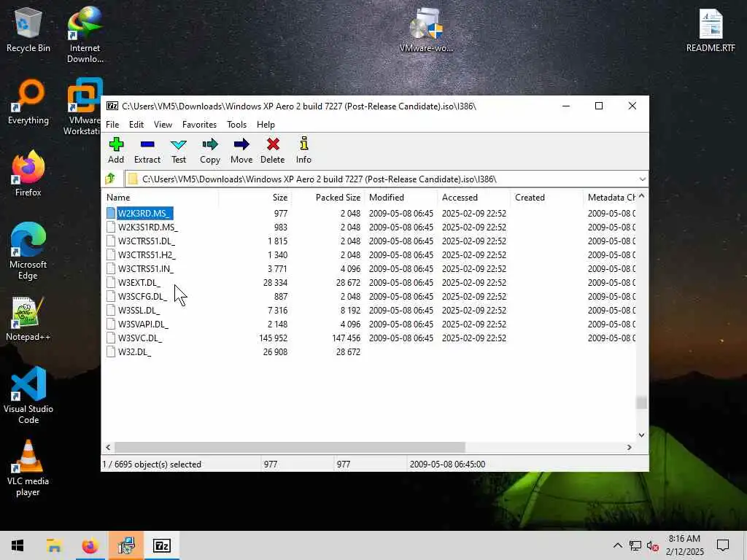Viewport: 747px width, 560px height.
Task: Click the scroll down arrow
Action: point(641,435)
